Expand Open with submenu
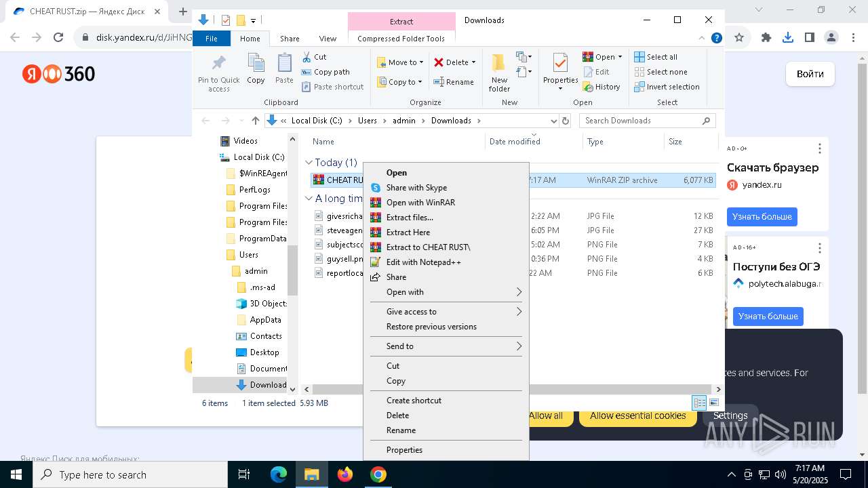868x488 pixels. coord(446,292)
